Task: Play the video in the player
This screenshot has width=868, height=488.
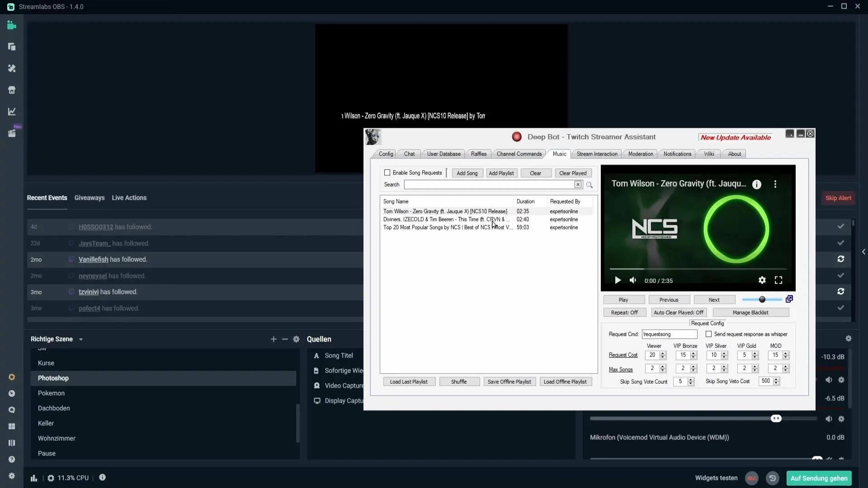Action: tap(618, 281)
